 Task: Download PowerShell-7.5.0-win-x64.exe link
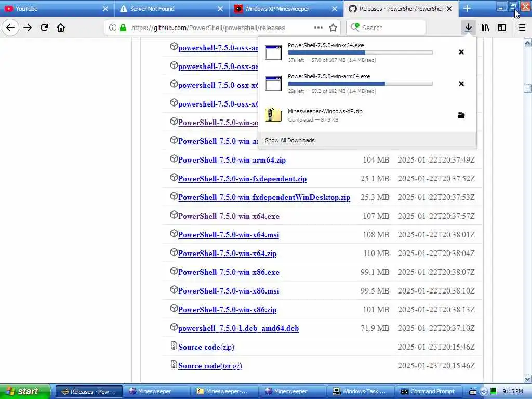(x=229, y=216)
